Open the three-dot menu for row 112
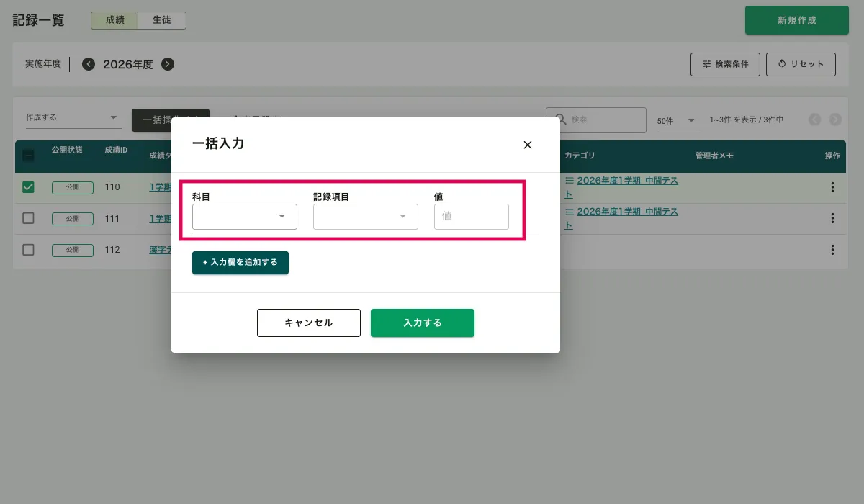This screenshot has width=864, height=504. point(832,250)
